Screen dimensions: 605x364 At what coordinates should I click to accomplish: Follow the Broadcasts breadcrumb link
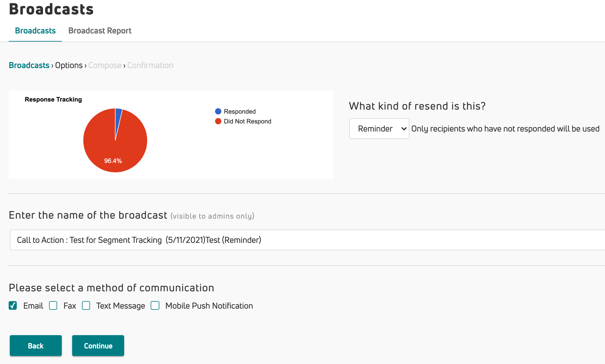pyautogui.click(x=29, y=65)
